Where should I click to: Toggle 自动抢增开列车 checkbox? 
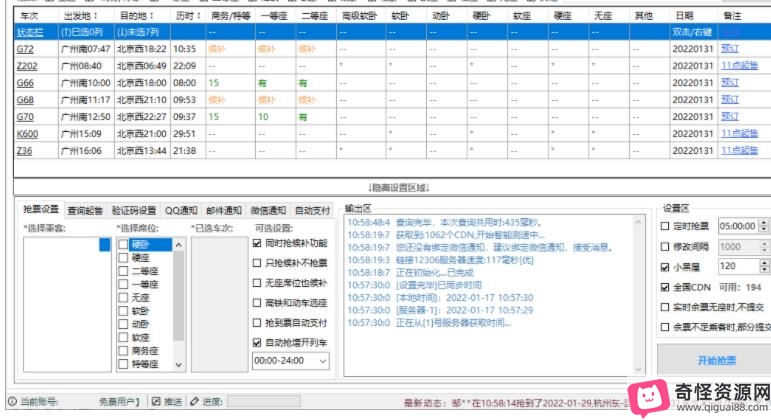coord(257,342)
